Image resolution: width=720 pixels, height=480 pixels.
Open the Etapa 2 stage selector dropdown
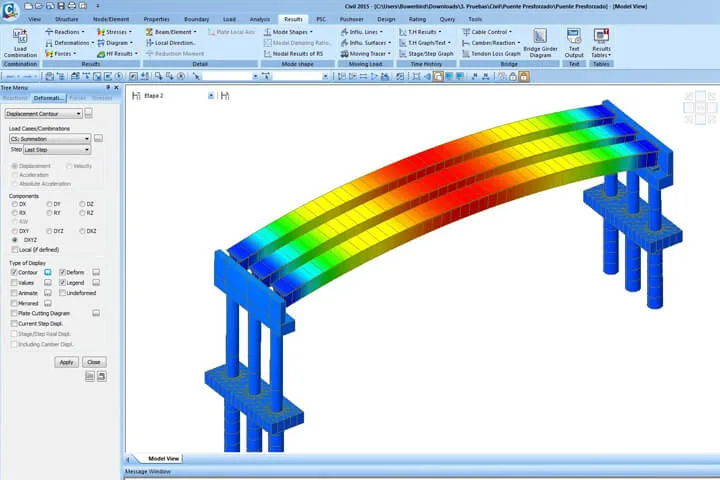[211, 96]
